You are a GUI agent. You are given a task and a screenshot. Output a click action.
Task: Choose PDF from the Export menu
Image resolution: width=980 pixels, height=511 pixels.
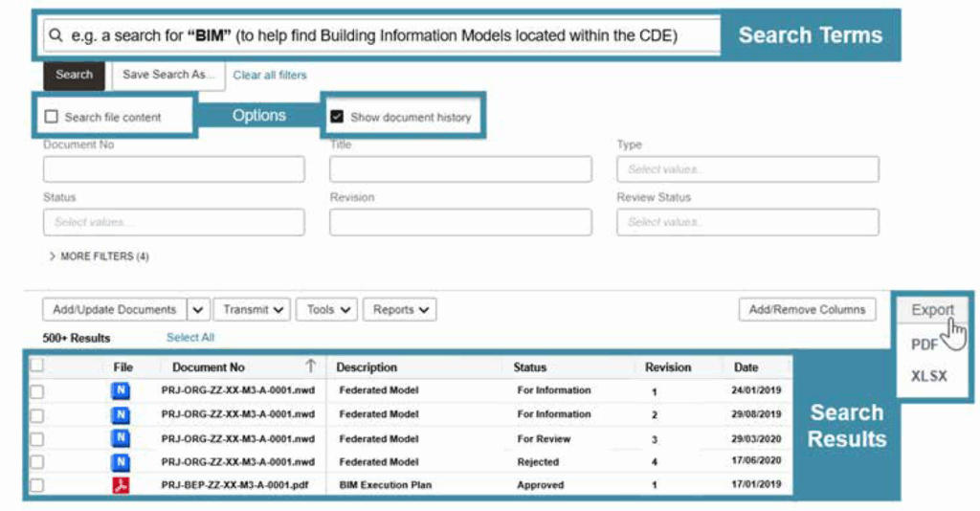pyautogui.click(x=924, y=344)
